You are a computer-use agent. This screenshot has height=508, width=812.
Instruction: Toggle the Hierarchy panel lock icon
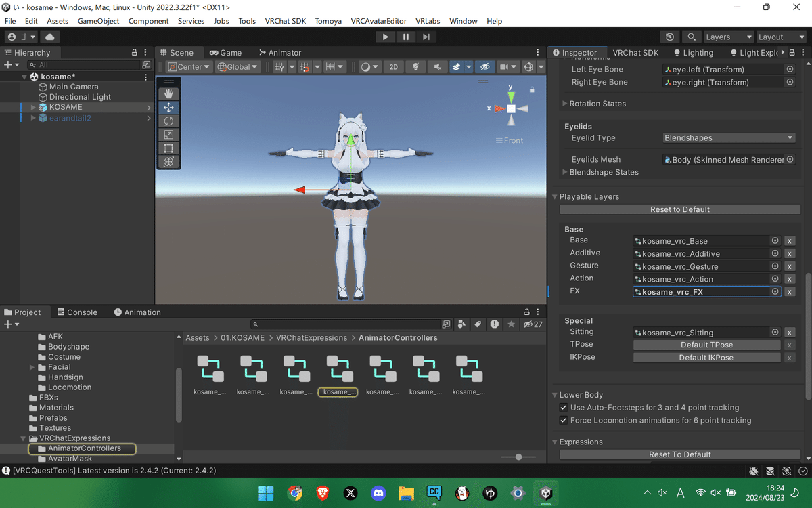click(134, 53)
